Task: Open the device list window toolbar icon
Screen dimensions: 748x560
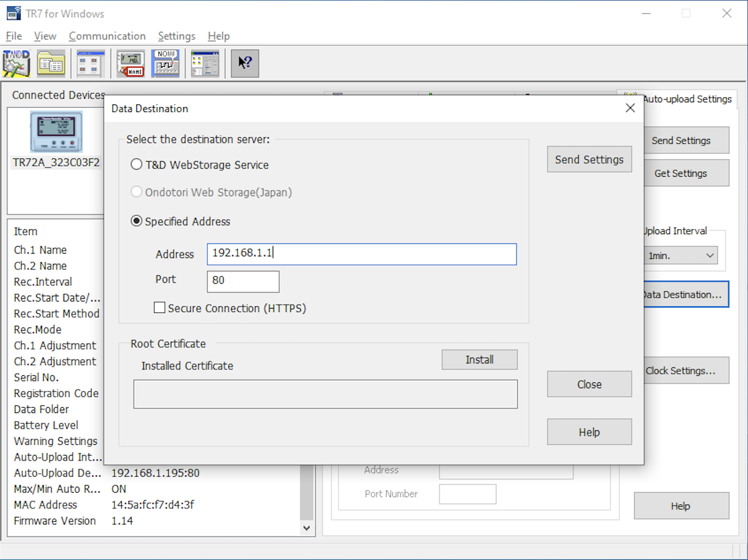Action: click(91, 64)
